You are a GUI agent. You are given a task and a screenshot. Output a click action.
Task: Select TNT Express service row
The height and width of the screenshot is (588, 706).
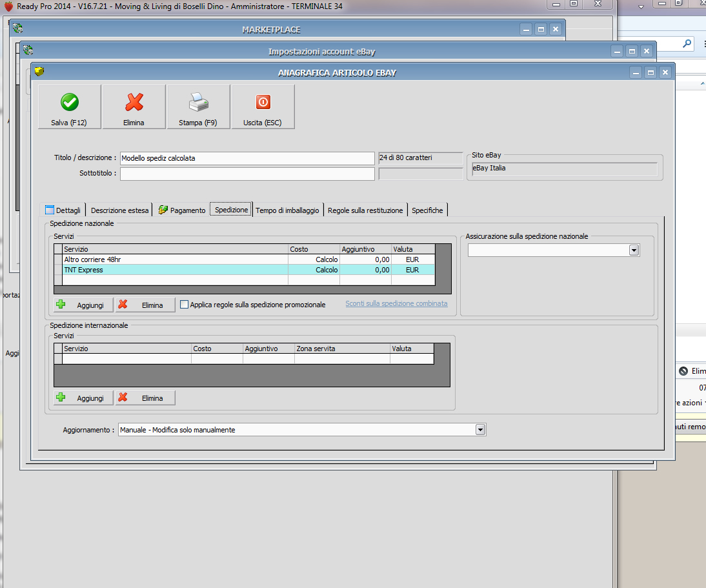click(248, 270)
